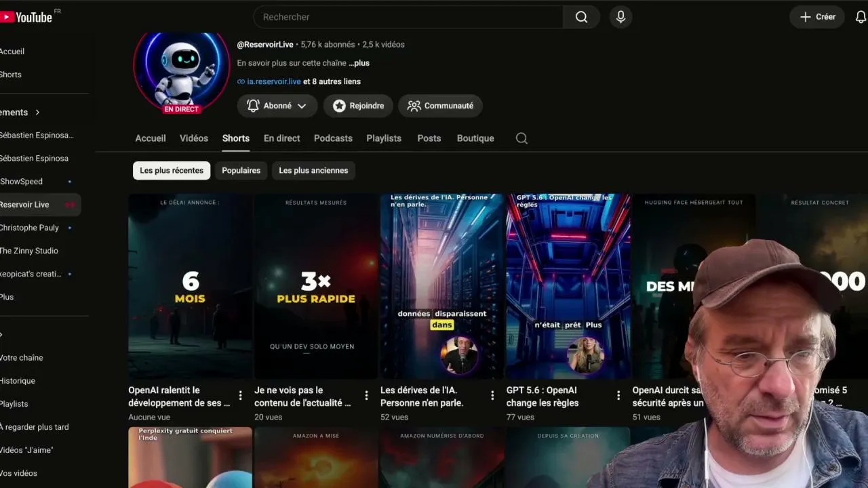Open the title "OpenAI ralentit le développement de ses ..."
The image size is (868, 488).
[x=179, y=396]
